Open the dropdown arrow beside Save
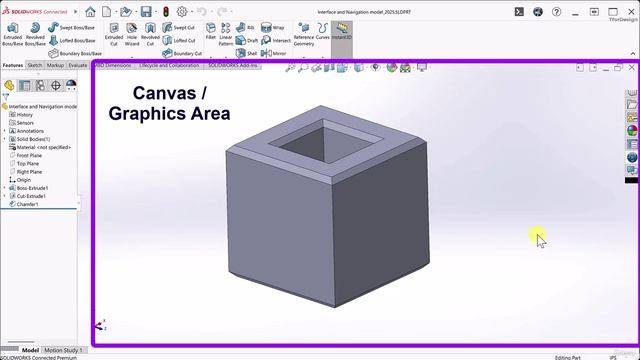The width and height of the screenshot is (640, 360). (156, 12)
